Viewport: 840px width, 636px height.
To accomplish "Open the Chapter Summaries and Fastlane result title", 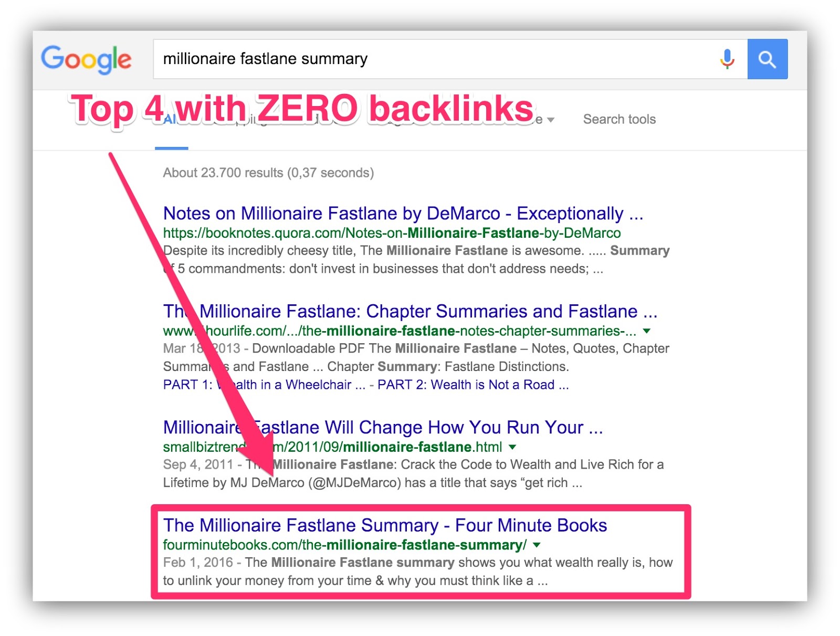I will coord(410,311).
